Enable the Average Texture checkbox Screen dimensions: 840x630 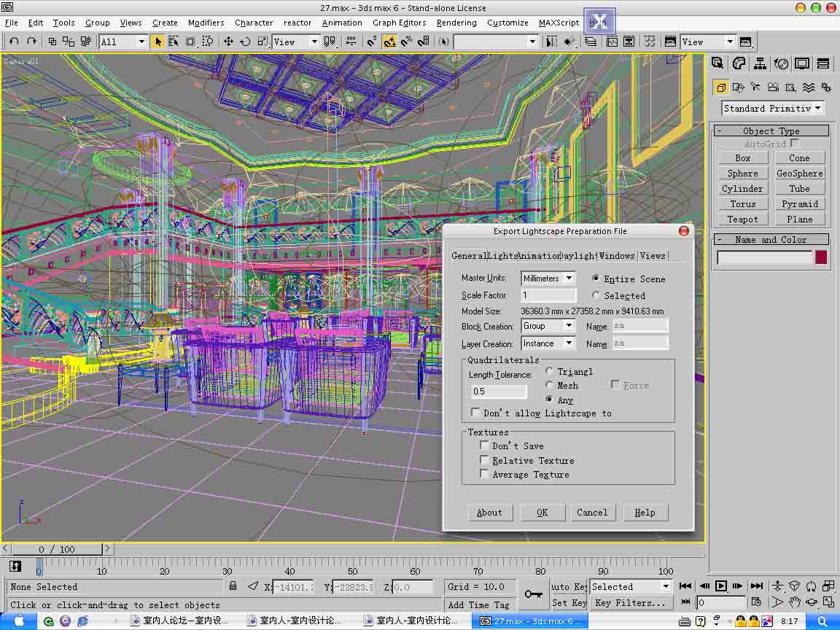click(484, 473)
